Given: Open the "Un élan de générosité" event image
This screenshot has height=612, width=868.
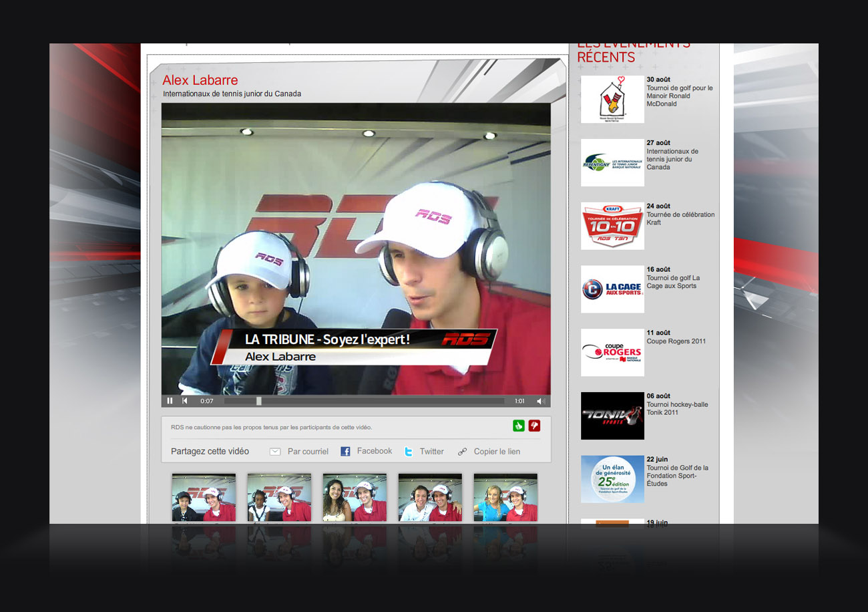Looking at the screenshot, I should (612, 479).
